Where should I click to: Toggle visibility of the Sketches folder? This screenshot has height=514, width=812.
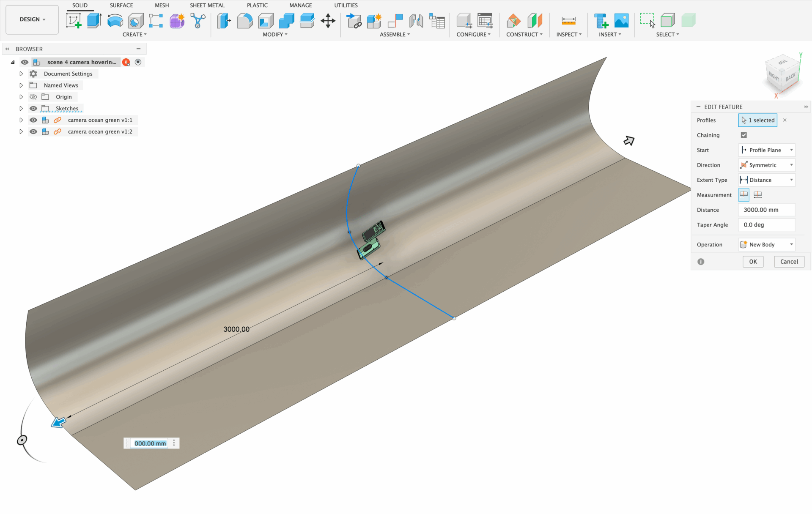(x=33, y=109)
